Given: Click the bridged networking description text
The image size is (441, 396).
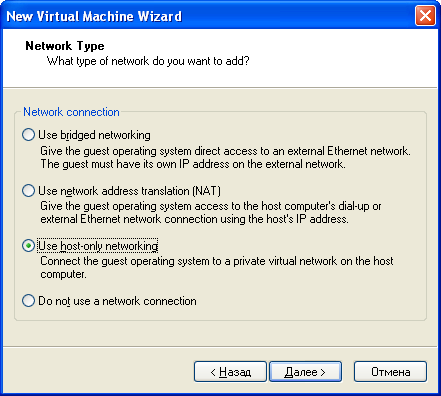Looking at the screenshot, I should 225,158.
